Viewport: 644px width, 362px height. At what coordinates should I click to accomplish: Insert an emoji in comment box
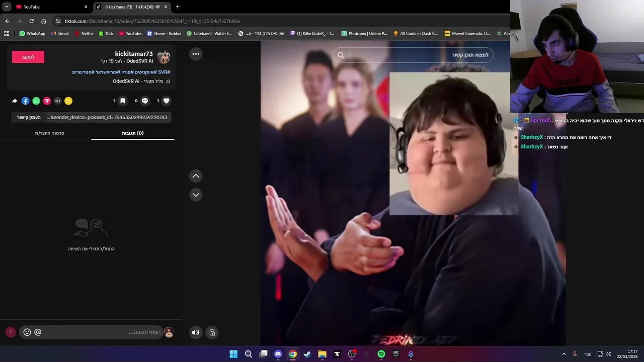[27, 332]
